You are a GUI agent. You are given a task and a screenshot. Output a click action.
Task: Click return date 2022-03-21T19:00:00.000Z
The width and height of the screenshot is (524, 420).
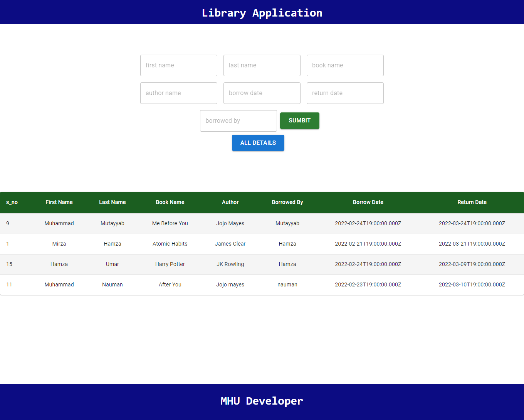(x=472, y=244)
